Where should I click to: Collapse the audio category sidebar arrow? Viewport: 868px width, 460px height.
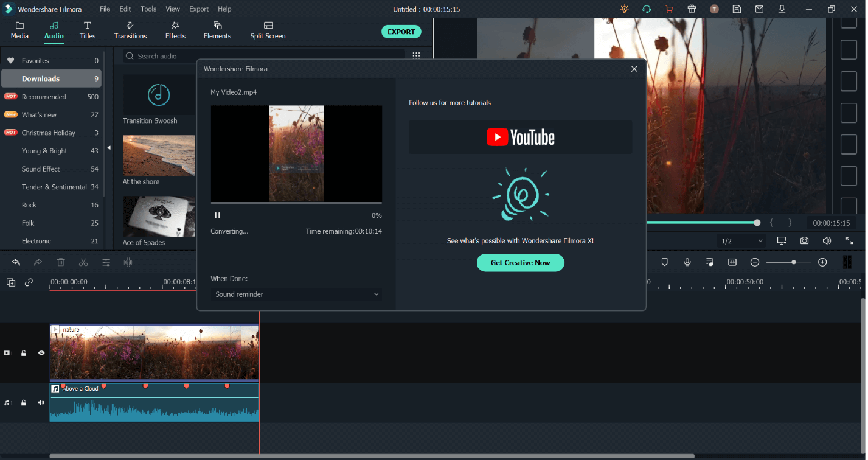tap(109, 148)
